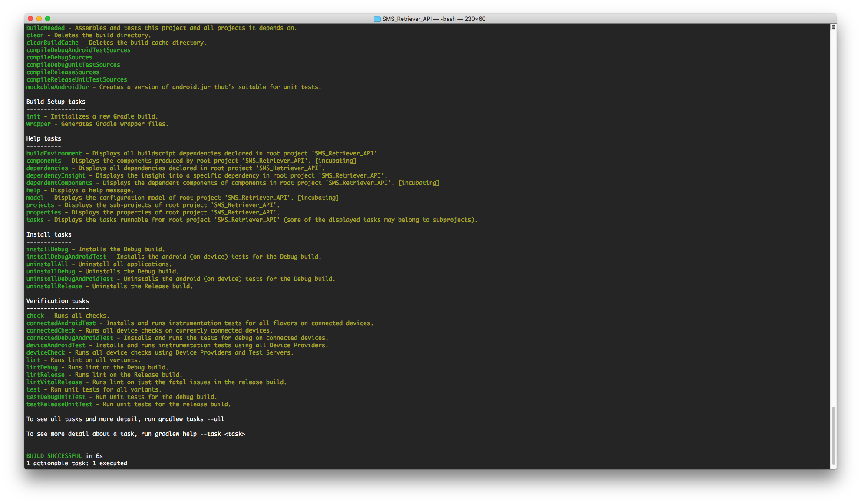Click the folder icon in the terminal title bar

377,19
